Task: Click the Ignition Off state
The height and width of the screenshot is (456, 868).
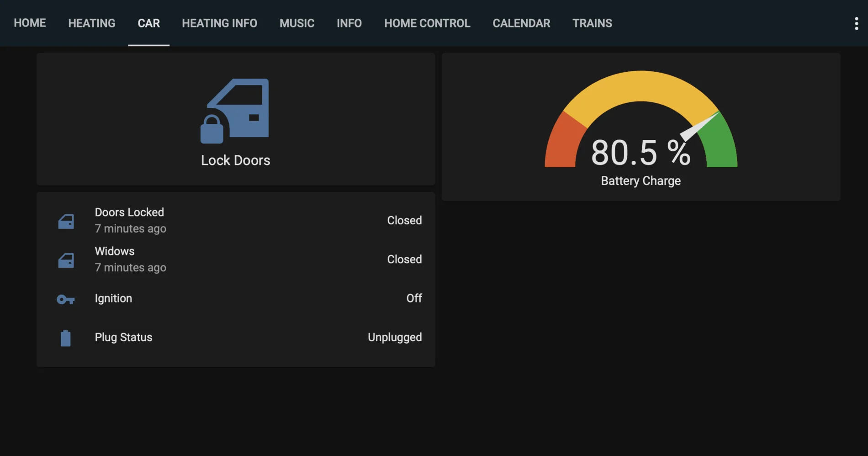Action: [x=414, y=298]
